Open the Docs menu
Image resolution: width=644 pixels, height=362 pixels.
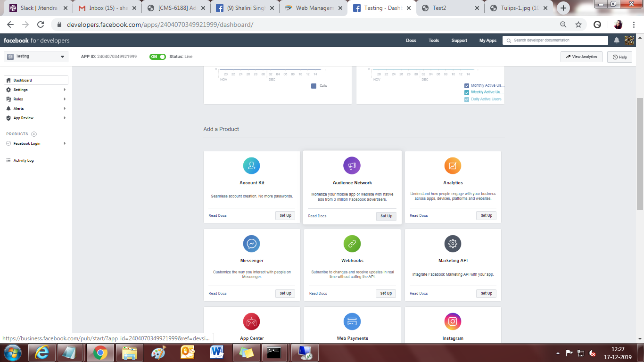(411, 41)
